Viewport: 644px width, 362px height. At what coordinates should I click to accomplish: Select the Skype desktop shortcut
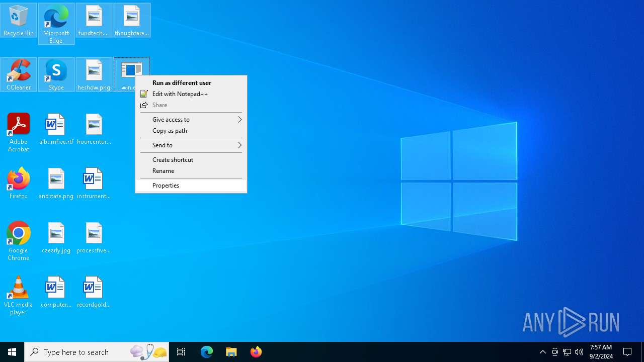[56, 74]
